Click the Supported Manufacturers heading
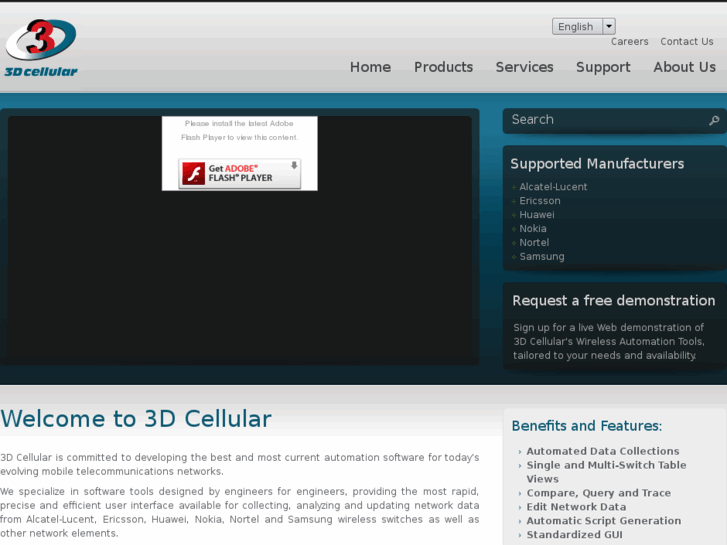Screen dimensions: 727x545 (x=597, y=164)
